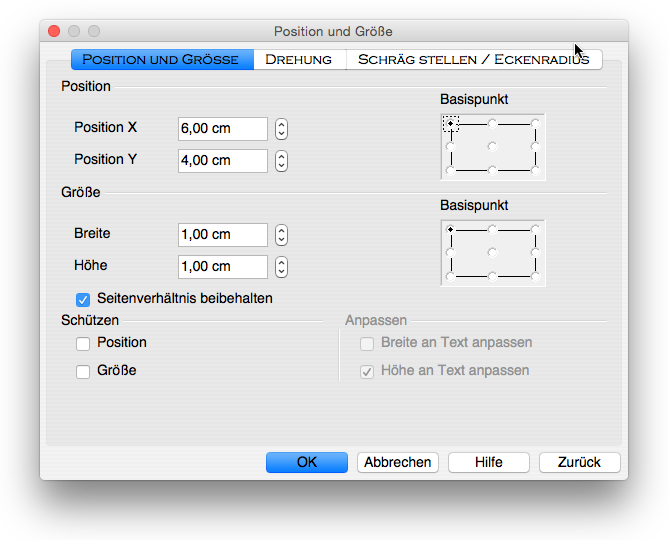The width and height of the screenshot is (668, 540).
Task: Select bottom-right base point in Position Basispunkt
Action: [535, 170]
